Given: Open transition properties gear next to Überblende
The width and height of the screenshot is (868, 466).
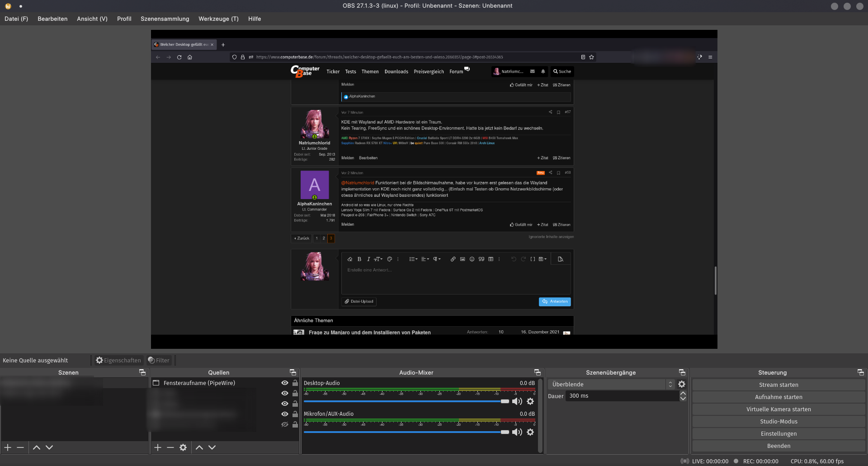Looking at the screenshot, I should tap(682, 384).
